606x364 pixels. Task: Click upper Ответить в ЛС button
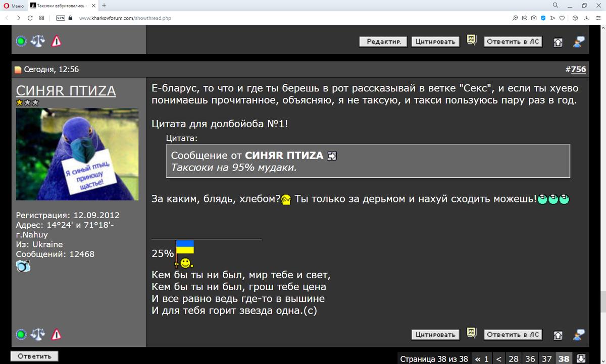513,42
